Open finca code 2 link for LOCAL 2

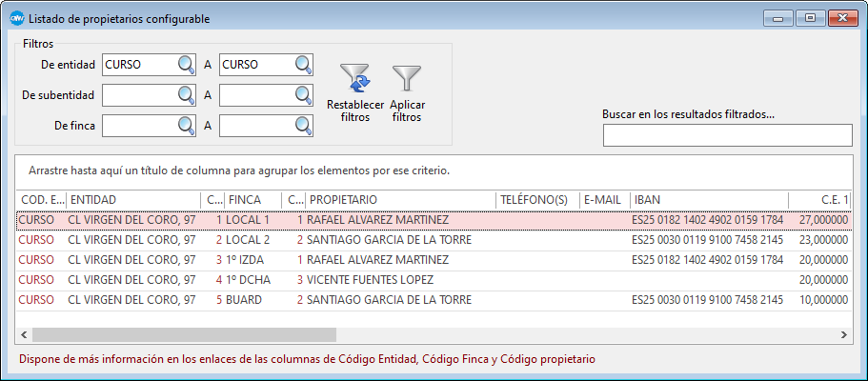click(x=218, y=240)
